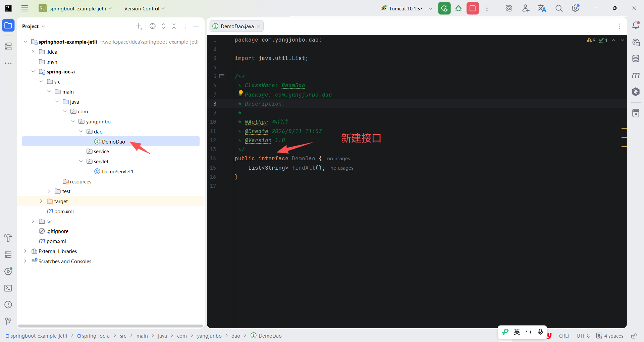Open the Git tool window
The image size is (644, 342).
pyautogui.click(x=8, y=321)
